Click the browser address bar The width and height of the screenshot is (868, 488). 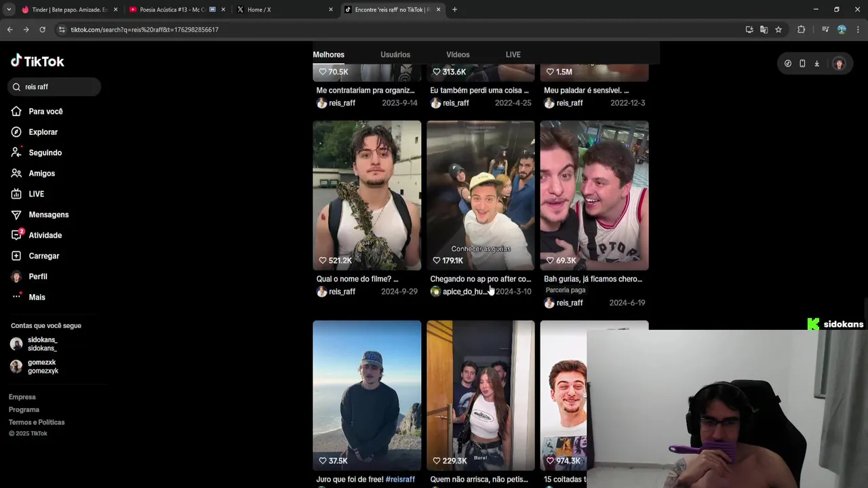click(400, 30)
